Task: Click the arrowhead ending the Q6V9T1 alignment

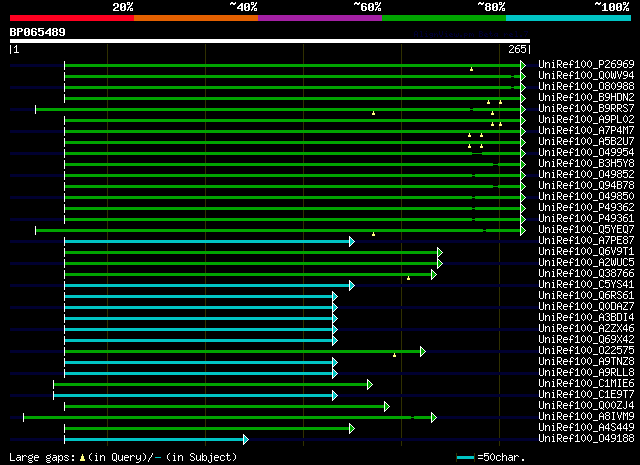Action: click(x=440, y=253)
